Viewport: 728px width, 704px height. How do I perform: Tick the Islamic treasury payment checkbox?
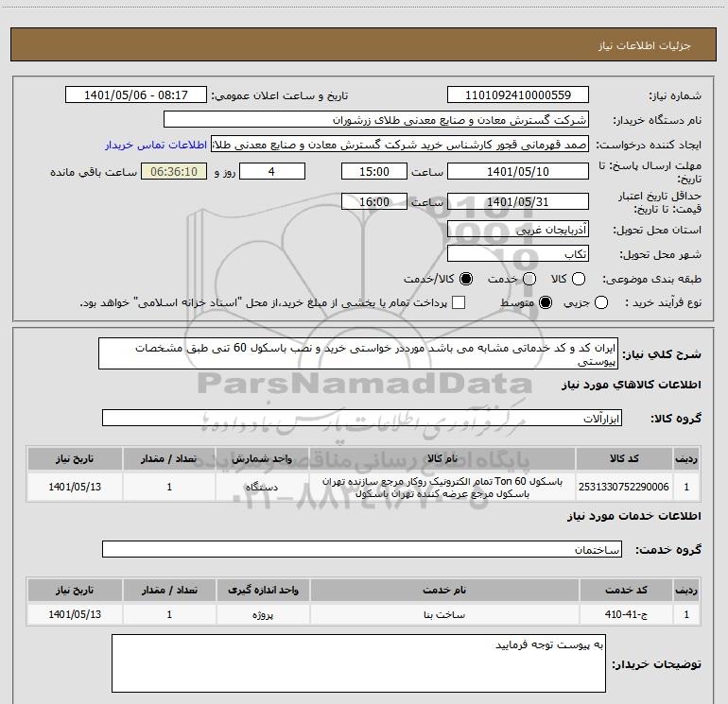(x=459, y=302)
